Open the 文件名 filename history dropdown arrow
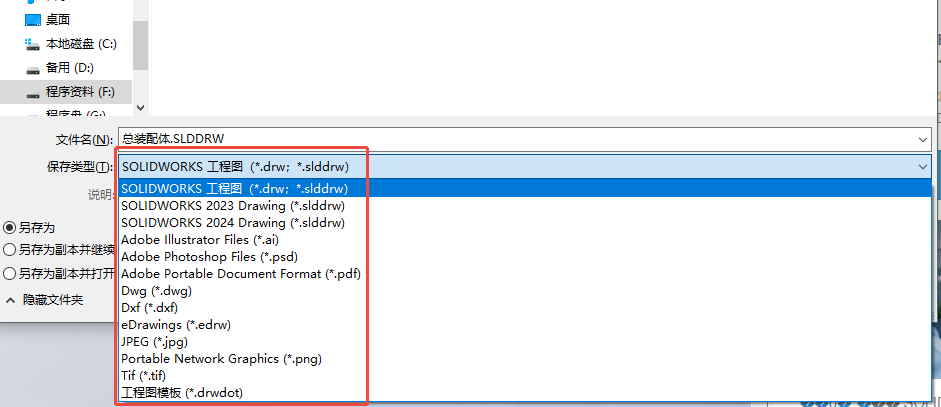This screenshot has width=941, height=407. point(921,139)
